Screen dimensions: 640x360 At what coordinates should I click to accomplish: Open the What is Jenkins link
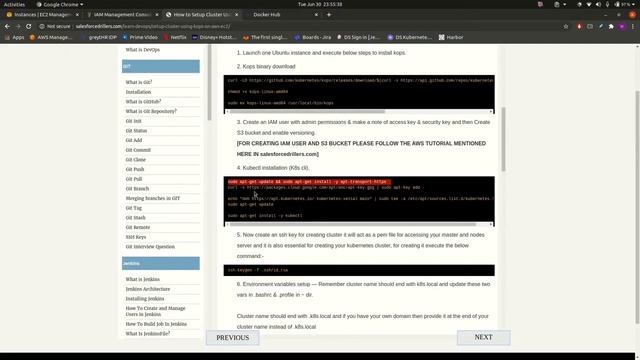(x=142, y=280)
